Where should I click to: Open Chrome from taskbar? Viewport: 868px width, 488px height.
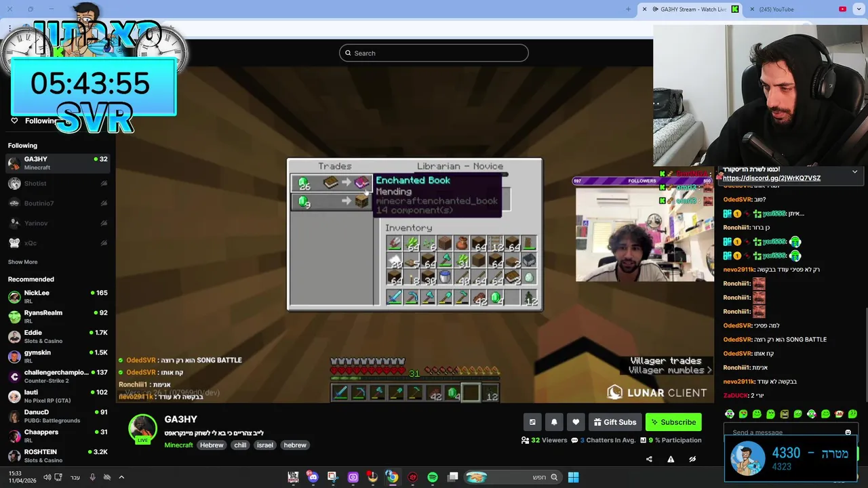pyautogui.click(x=392, y=477)
